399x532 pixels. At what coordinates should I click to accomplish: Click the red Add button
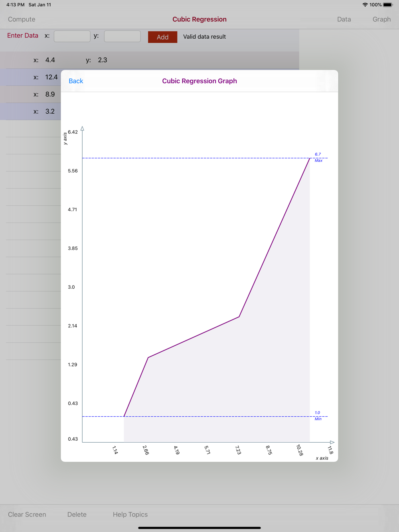162,37
